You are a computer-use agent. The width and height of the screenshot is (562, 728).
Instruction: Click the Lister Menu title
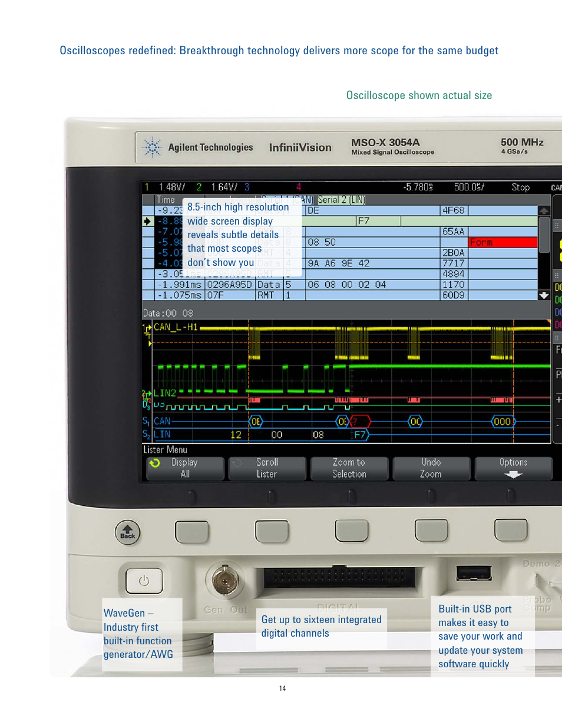pyautogui.click(x=166, y=450)
